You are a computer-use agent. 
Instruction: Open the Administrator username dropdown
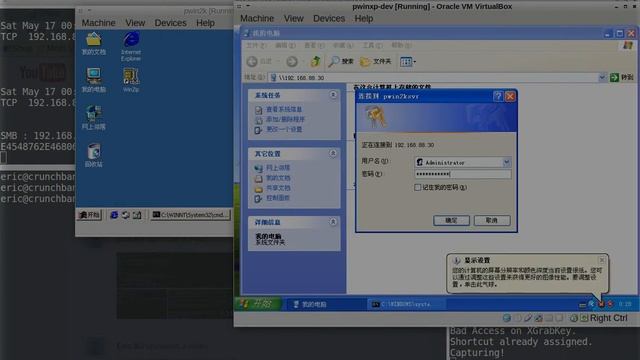[506, 162]
